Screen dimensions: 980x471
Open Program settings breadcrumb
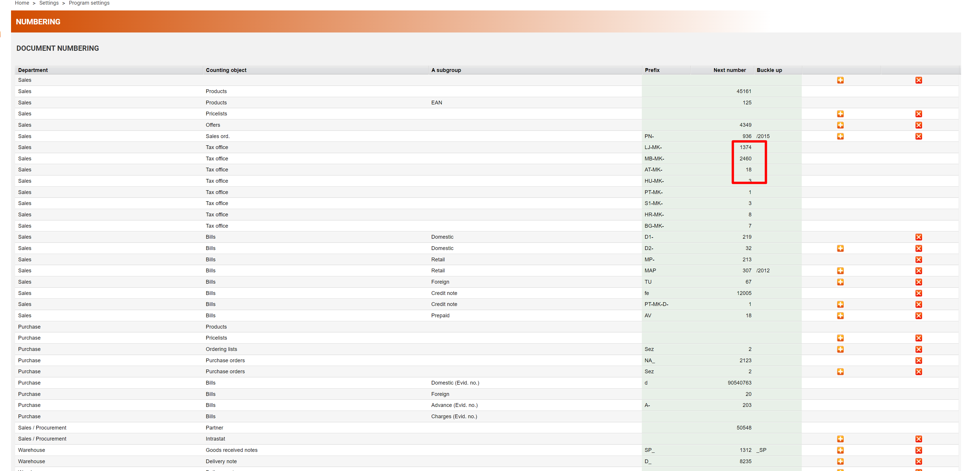[89, 3]
